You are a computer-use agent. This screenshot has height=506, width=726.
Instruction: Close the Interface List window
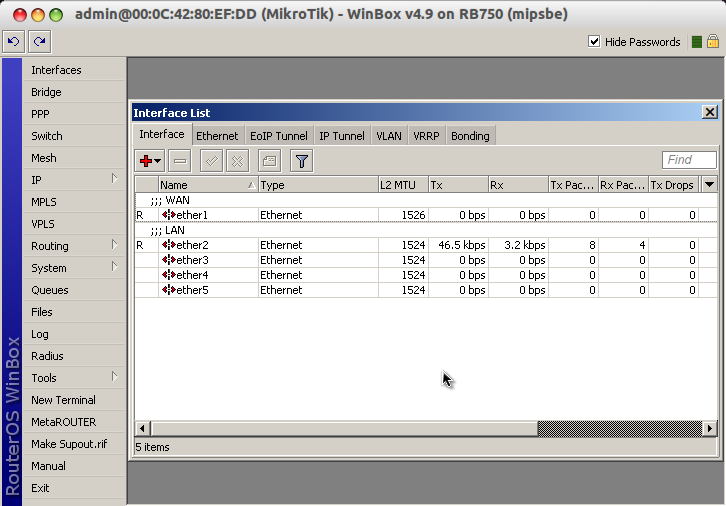tap(710, 112)
